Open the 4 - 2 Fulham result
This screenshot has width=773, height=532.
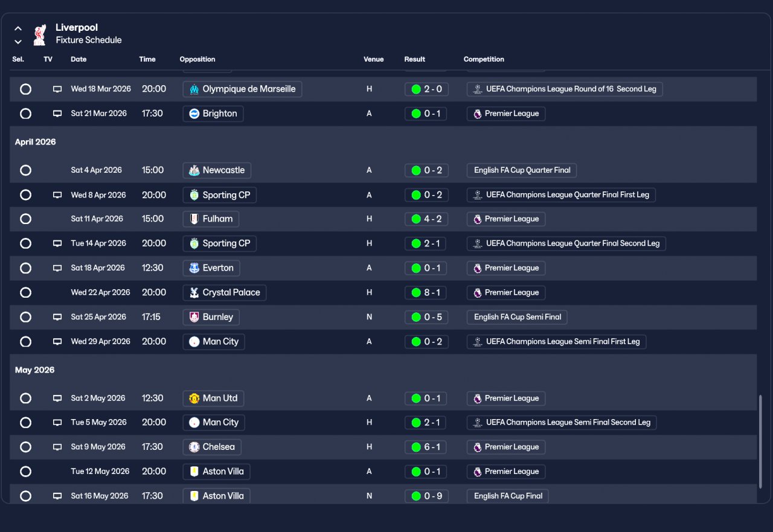click(426, 219)
